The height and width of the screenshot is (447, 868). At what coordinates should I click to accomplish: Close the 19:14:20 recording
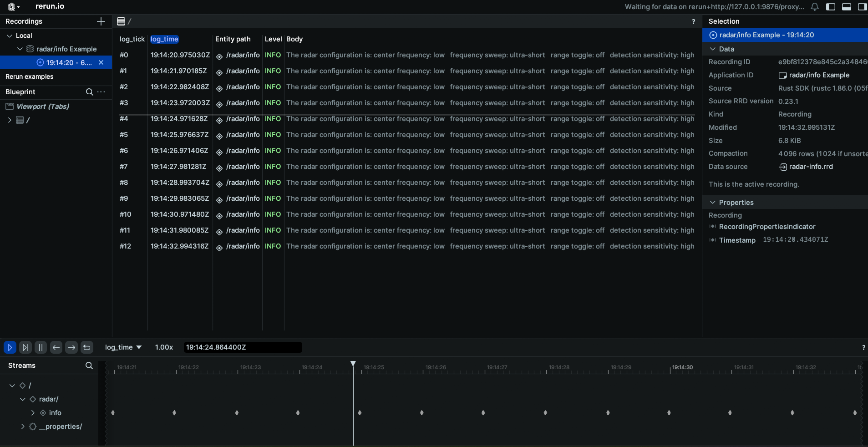[101, 62]
